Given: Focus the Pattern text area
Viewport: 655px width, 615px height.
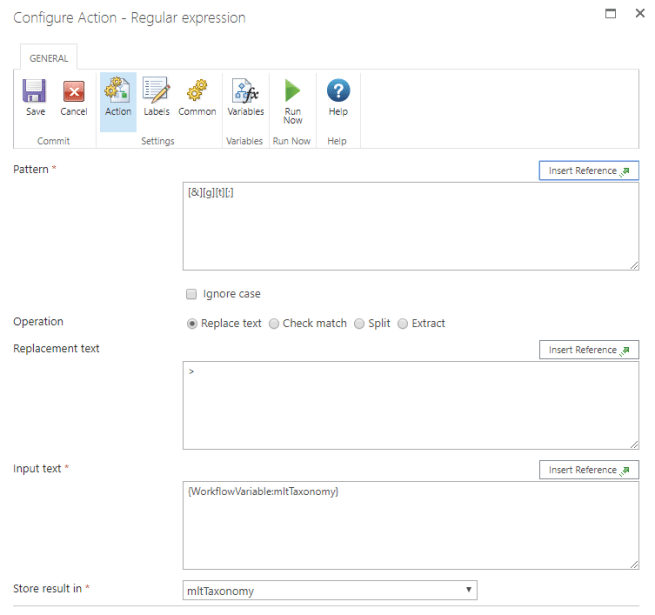Looking at the screenshot, I should (411, 226).
